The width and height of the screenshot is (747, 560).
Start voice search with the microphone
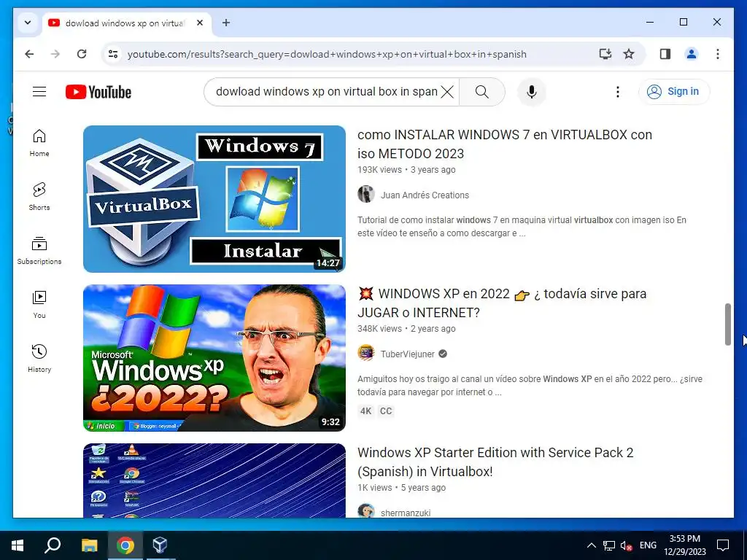click(532, 91)
